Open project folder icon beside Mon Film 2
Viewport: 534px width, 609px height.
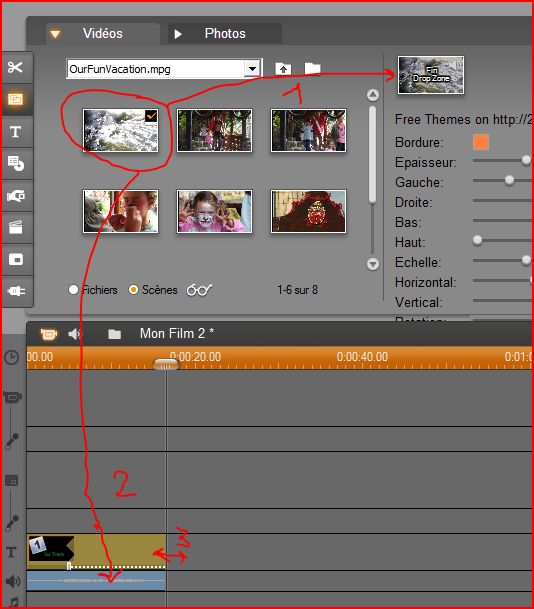pos(115,334)
